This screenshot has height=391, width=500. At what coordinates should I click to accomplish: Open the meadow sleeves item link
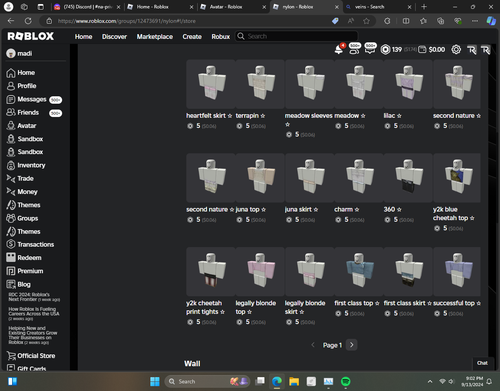[x=309, y=120]
